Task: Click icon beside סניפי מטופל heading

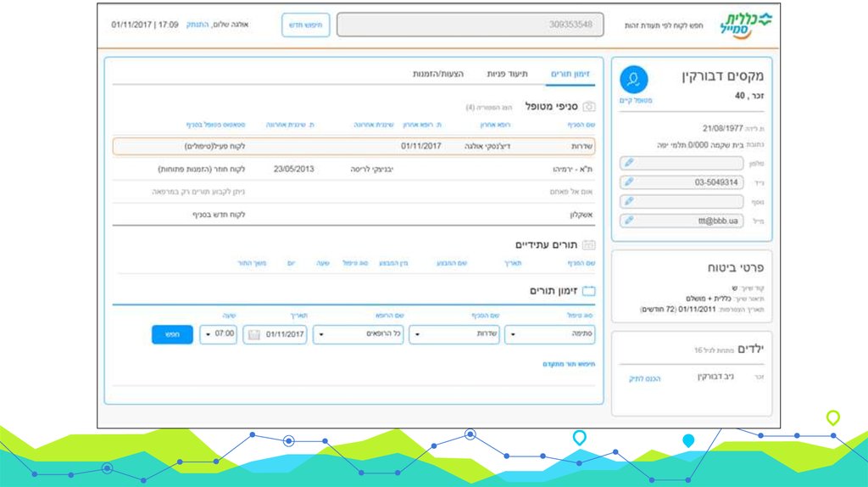Action: point(589,106)
